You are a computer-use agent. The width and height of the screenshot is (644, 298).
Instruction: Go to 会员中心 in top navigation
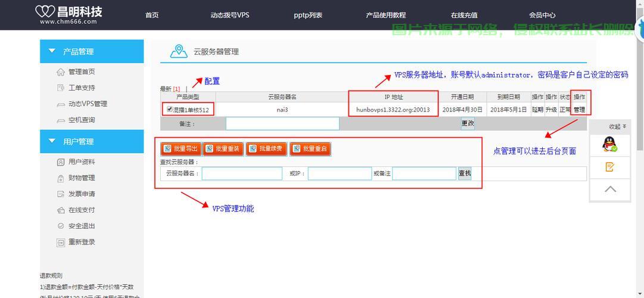point(542,15)
